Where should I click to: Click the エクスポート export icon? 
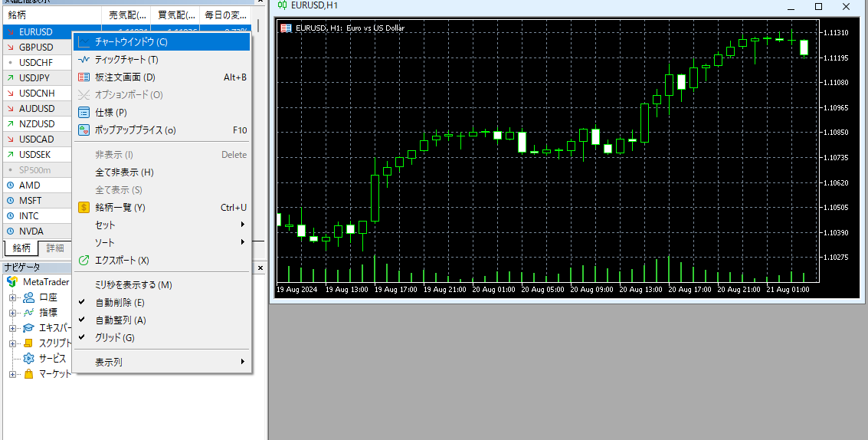pos(84,260)
